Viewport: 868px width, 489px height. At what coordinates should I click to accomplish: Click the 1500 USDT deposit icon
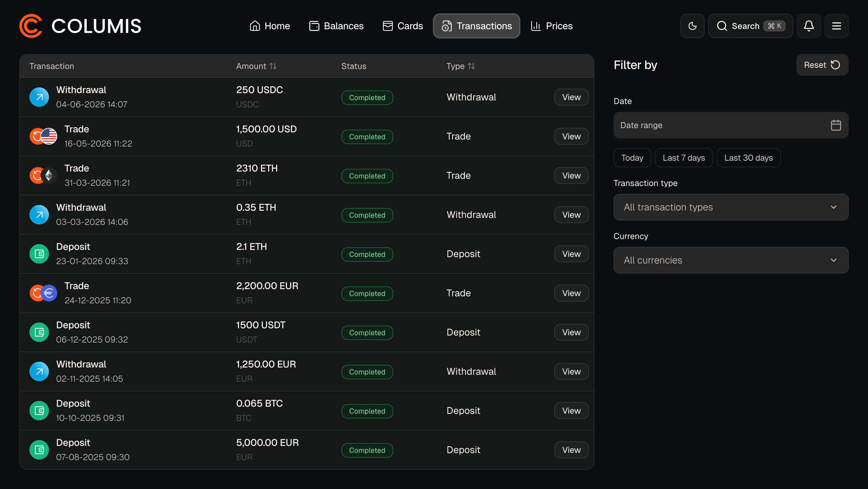click(x=39, y=332)
